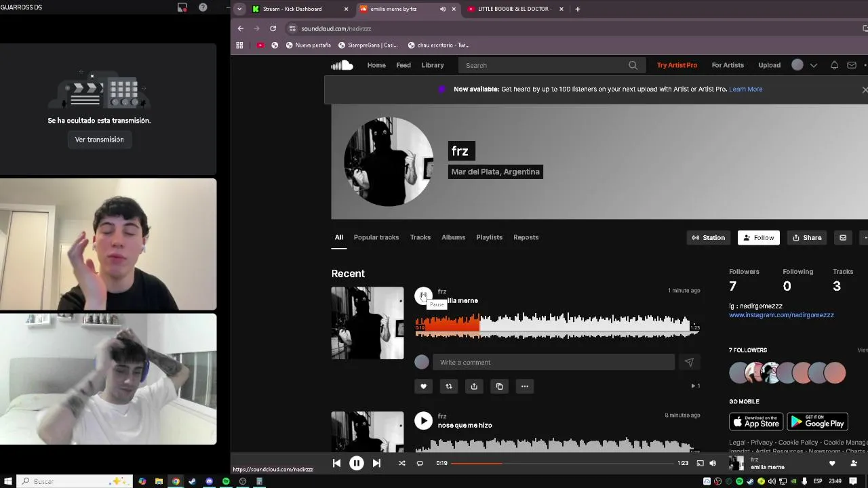Open a new browser tab
868x488 pixels.
(x=578, y=9)
